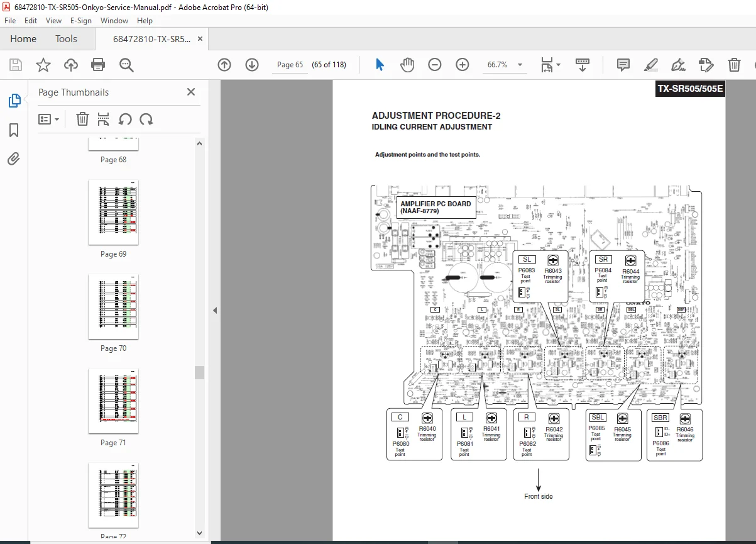Open the find text magnifier tool
Image resolution: width=756 pixels, height=544 pixels.
coord(126,65)
